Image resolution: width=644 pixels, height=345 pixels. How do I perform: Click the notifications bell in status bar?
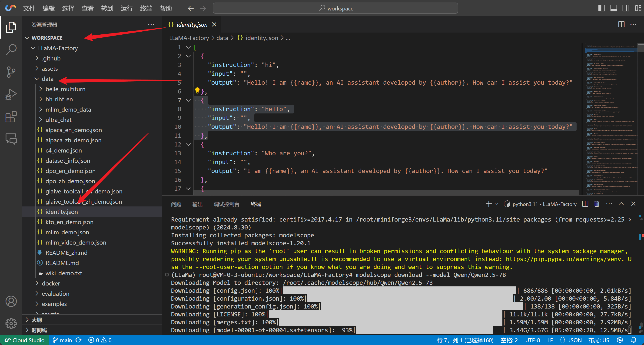tap(634, 340)
